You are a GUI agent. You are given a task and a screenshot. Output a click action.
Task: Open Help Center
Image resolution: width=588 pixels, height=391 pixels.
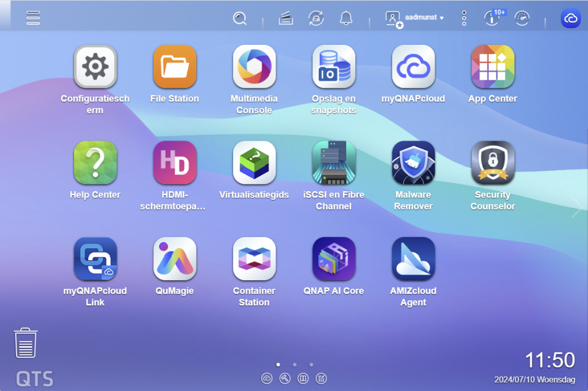[95, 162]
